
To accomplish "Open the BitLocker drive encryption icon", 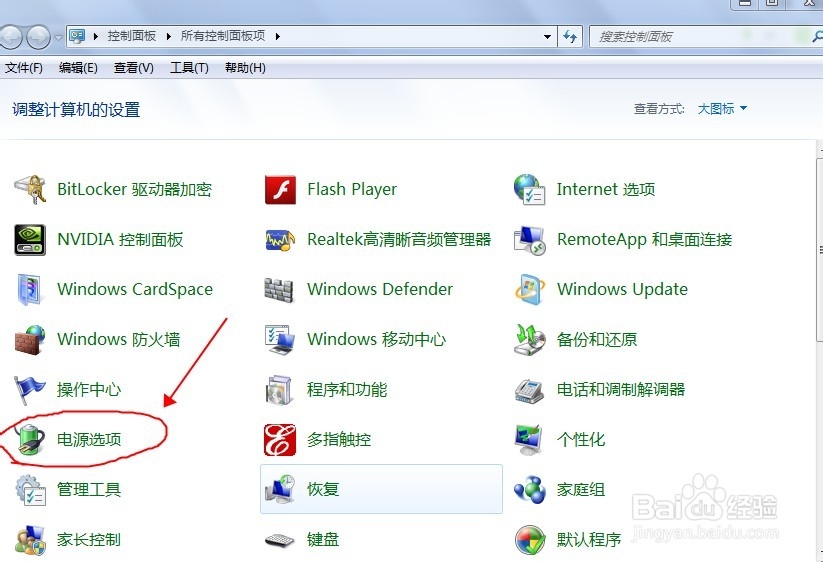I will click(30, 189).
